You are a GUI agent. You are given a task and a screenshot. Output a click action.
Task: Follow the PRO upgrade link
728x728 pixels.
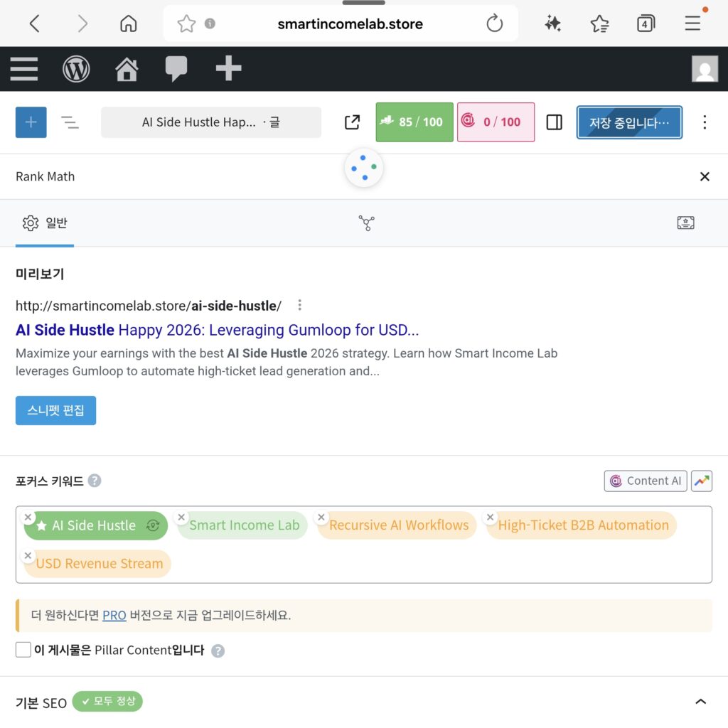coord(114,616)
